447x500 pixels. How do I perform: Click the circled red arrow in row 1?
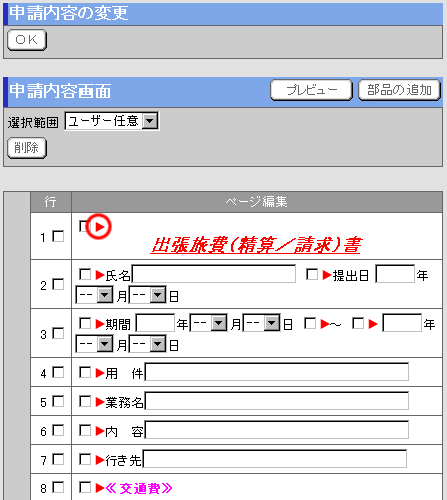click(100, 227)
